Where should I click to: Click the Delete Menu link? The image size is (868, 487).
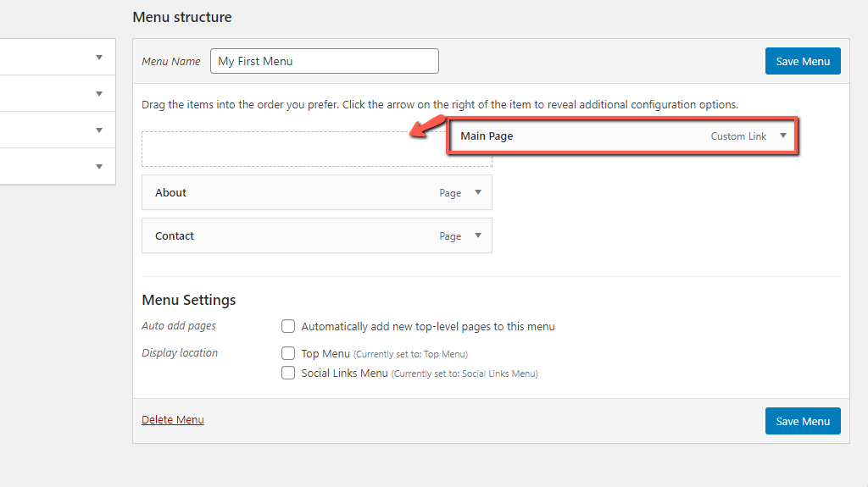173,419
